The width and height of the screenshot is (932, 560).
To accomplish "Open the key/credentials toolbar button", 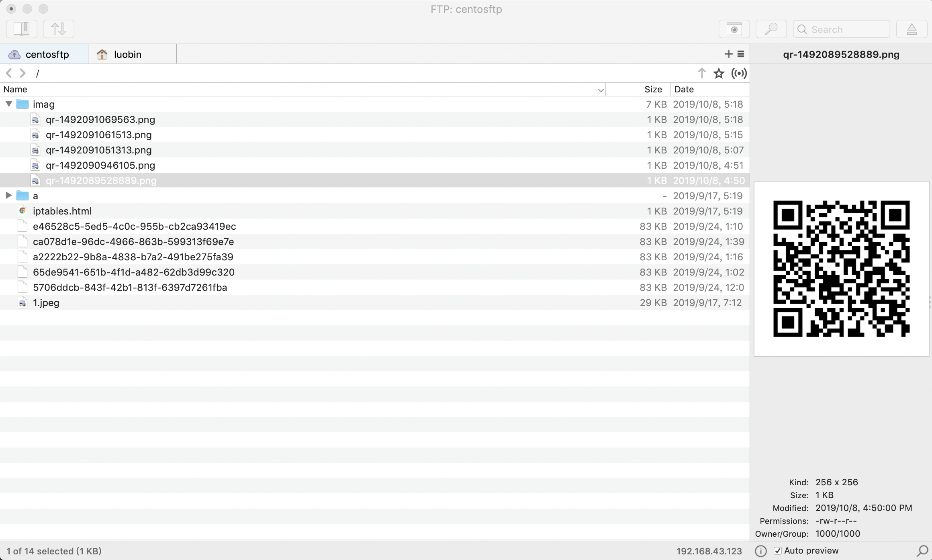I will tap(771, 29).
